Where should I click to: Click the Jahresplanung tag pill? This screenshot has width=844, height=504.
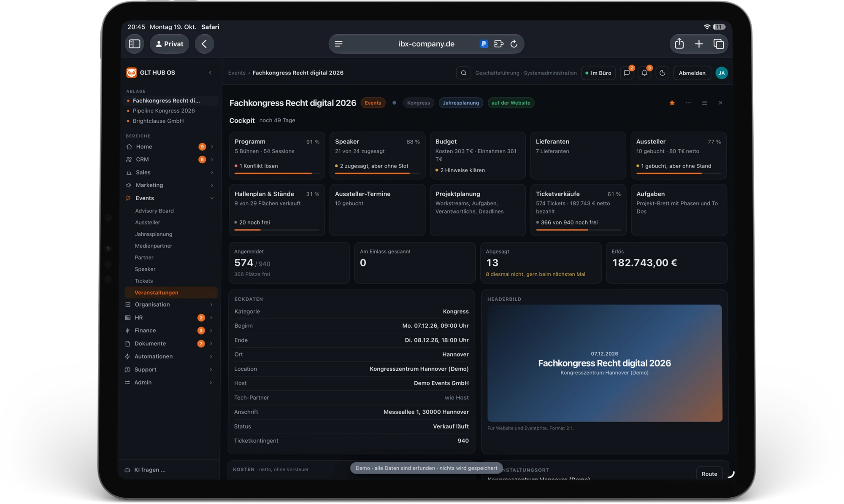click(461, 103)
